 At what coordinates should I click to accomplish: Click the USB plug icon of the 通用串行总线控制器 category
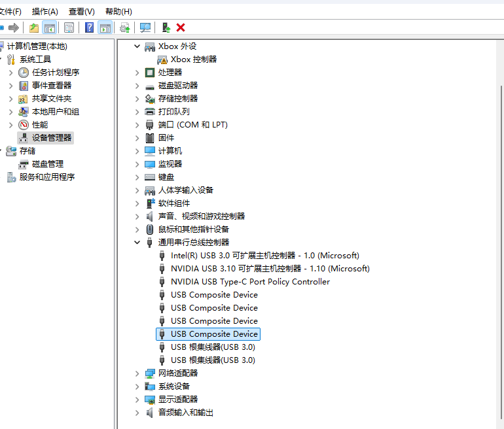149,243
